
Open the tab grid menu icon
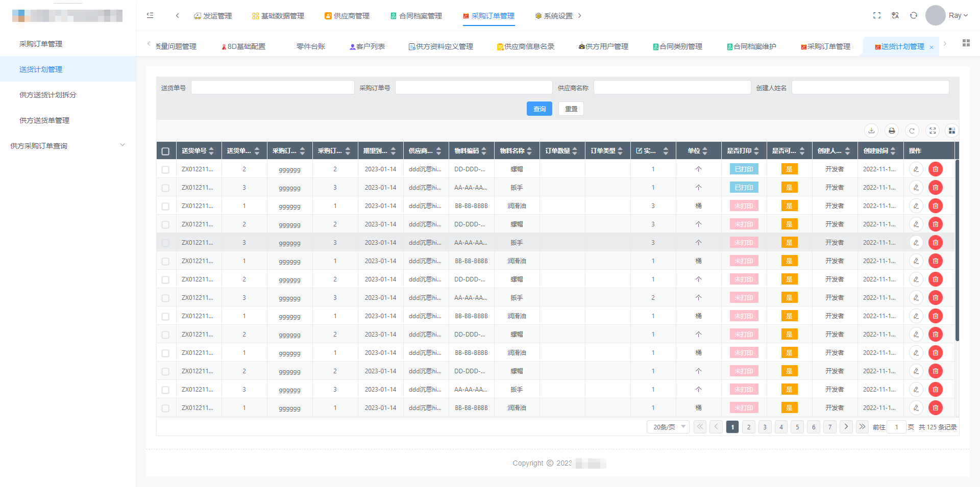pos(966,43)
